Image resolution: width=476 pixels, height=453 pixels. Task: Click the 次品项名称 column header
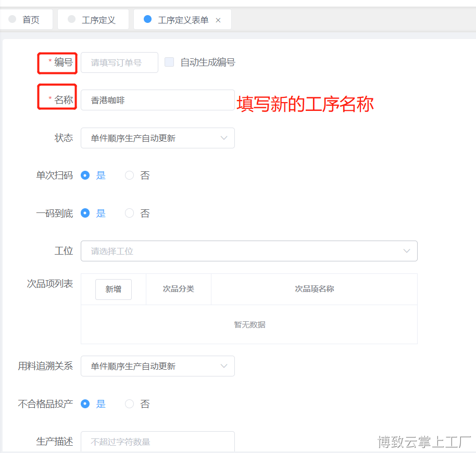point(314,289)
